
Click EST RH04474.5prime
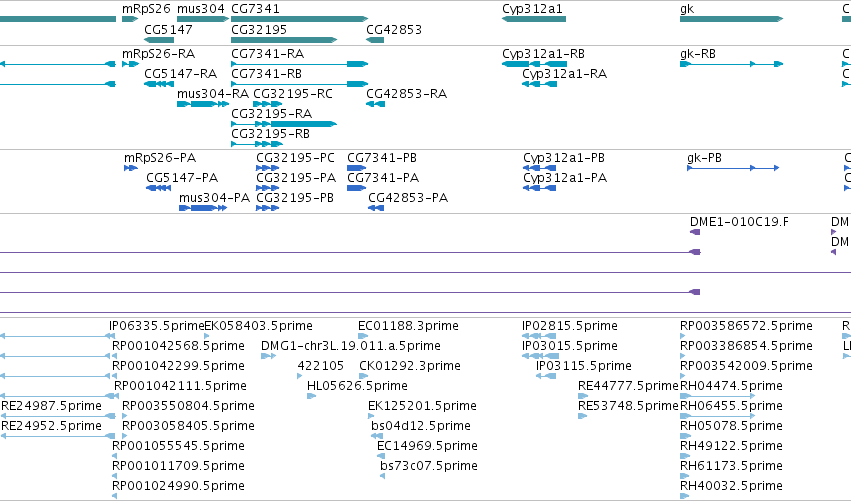717,397
